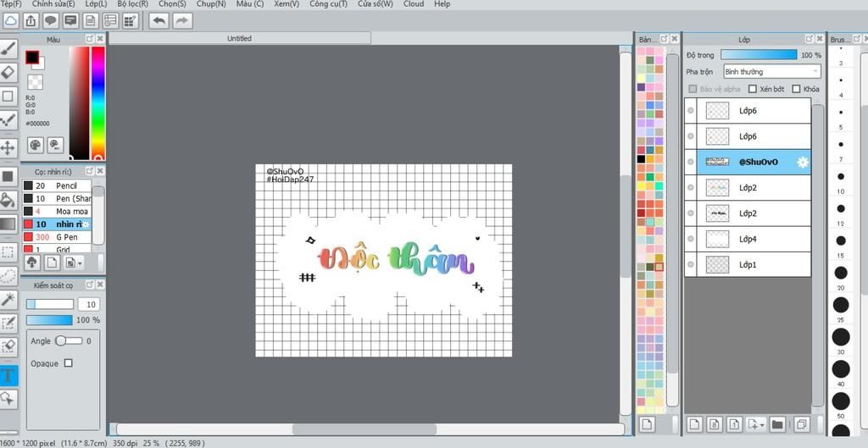Select the Brush tool
This screenshot has width=868, height=448.
[8, 48]
